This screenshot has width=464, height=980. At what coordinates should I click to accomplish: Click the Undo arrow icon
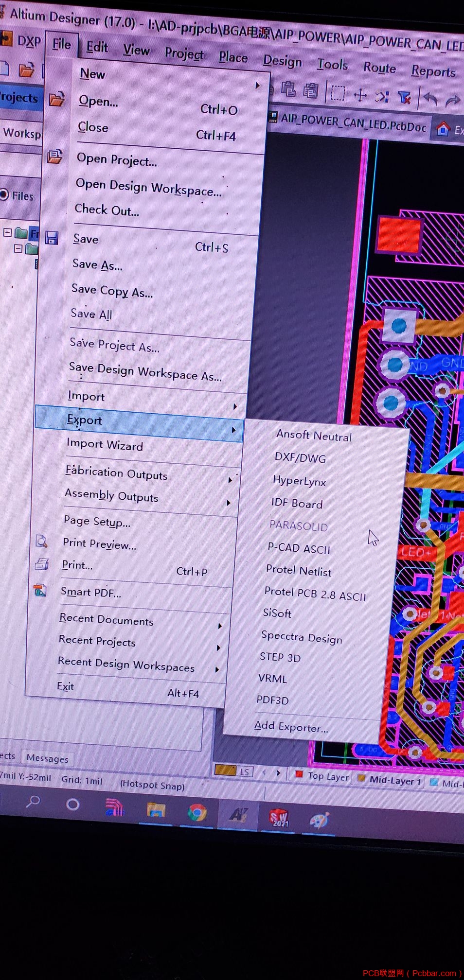coord(430,100)
